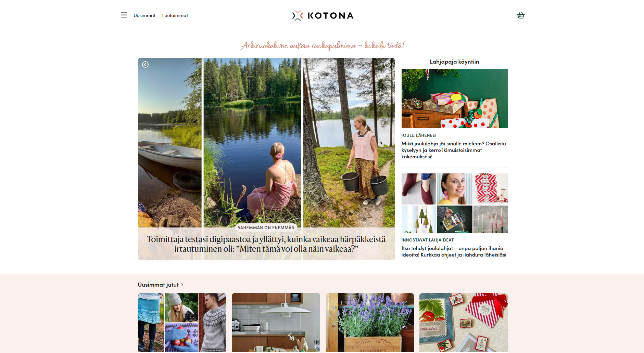The width and height of the screenshot is (644, 353).
Task: Go to previous carousel slide
Action: pos(145,64)
